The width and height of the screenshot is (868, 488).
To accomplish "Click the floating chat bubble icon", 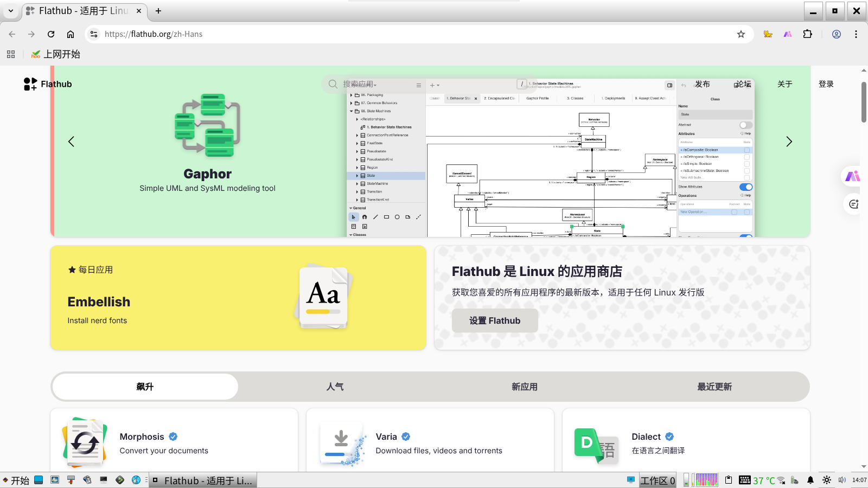I will click(854, 204).
